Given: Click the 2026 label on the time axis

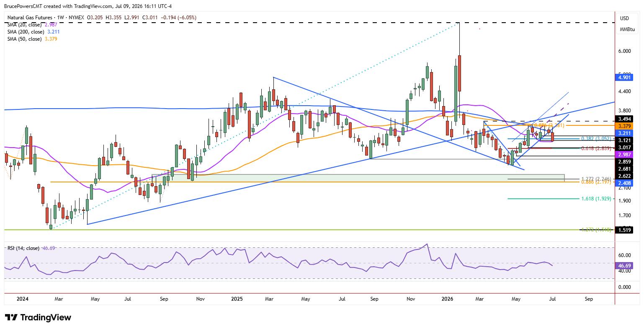Looking at the screenshot, I should (x=448, y=299).
